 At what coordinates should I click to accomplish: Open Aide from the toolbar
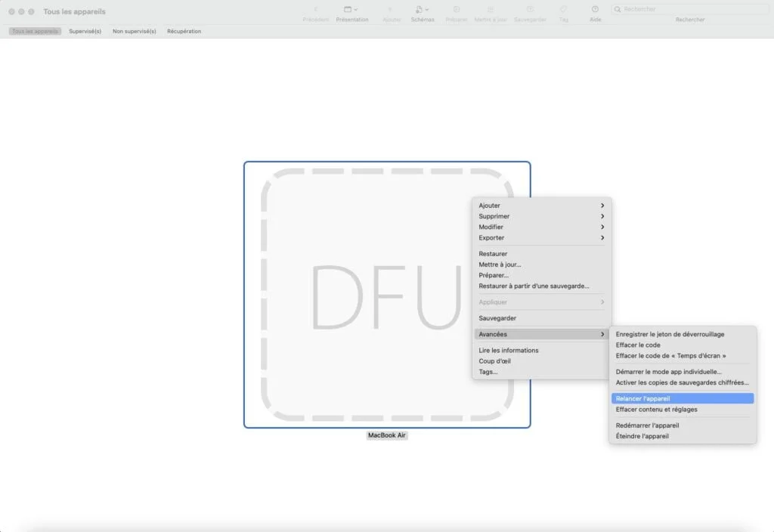click(595, 11)
